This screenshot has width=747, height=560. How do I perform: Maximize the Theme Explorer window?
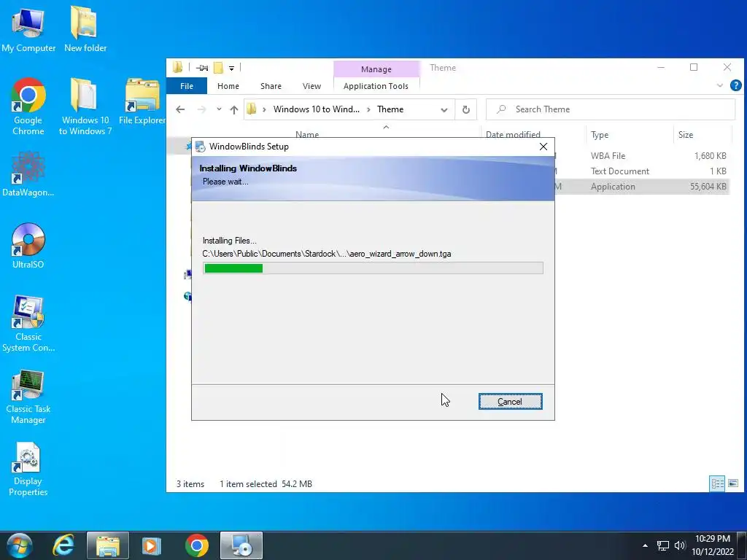(x=694, y=68)
